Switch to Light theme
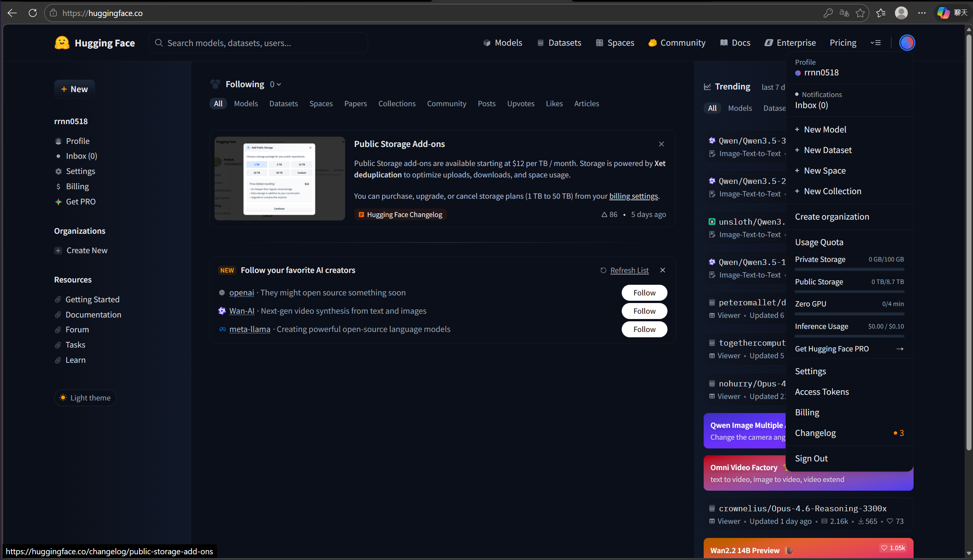Image resolution: width=973 pixels, height=560 pixels. coord(85,398)
